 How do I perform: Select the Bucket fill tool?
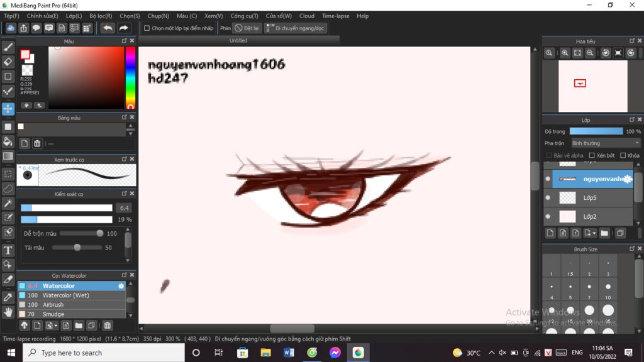pos(8,141)
